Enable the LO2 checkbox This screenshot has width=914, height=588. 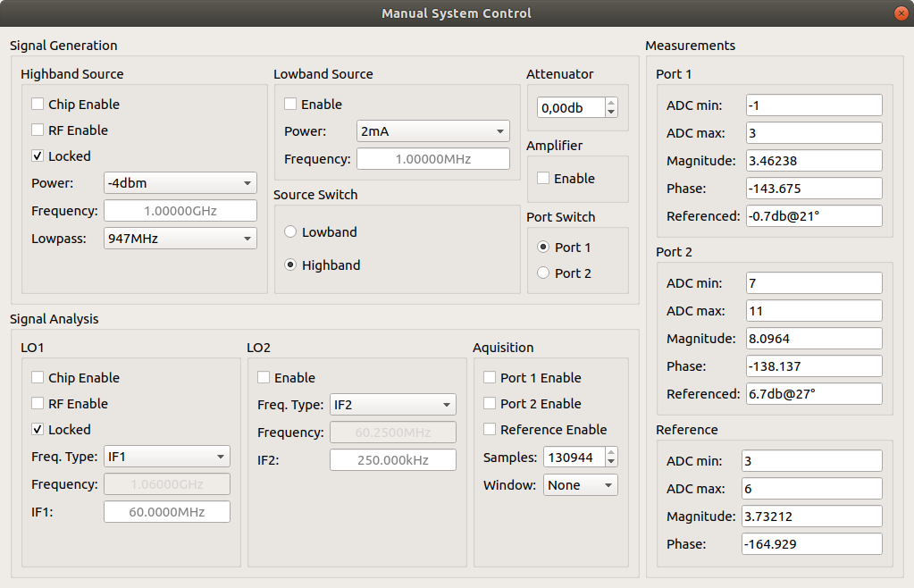click(x=264, y=378)
